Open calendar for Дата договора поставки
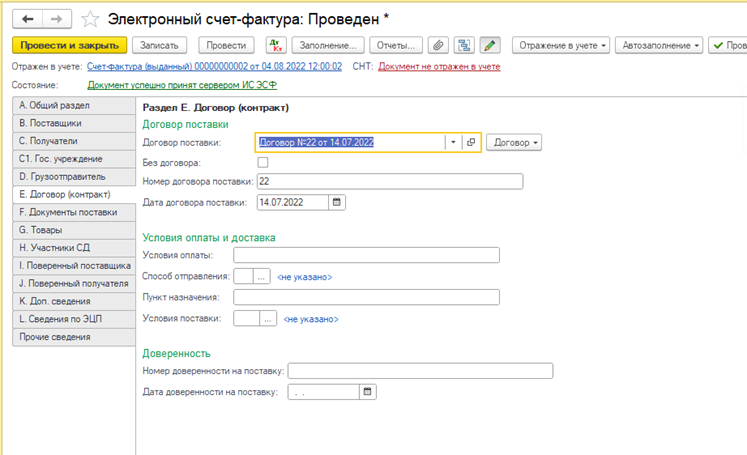This screenshot has width=747, height=455. (x=337, y=202)
